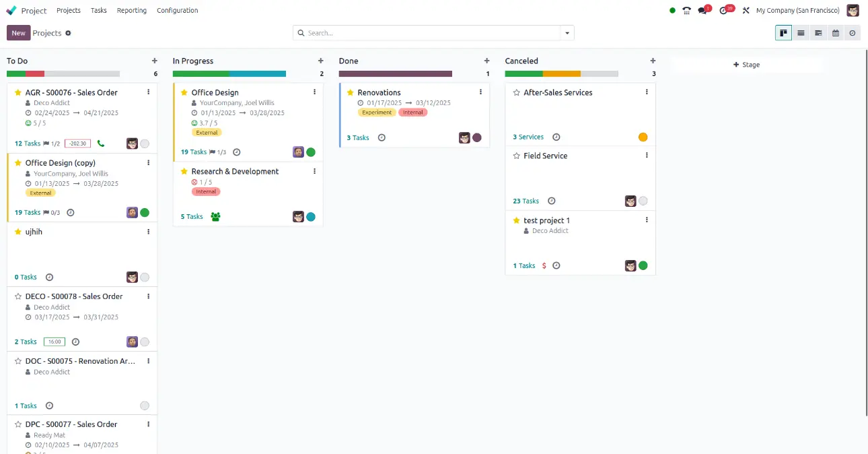Focus the search input field

pos(431,33)
